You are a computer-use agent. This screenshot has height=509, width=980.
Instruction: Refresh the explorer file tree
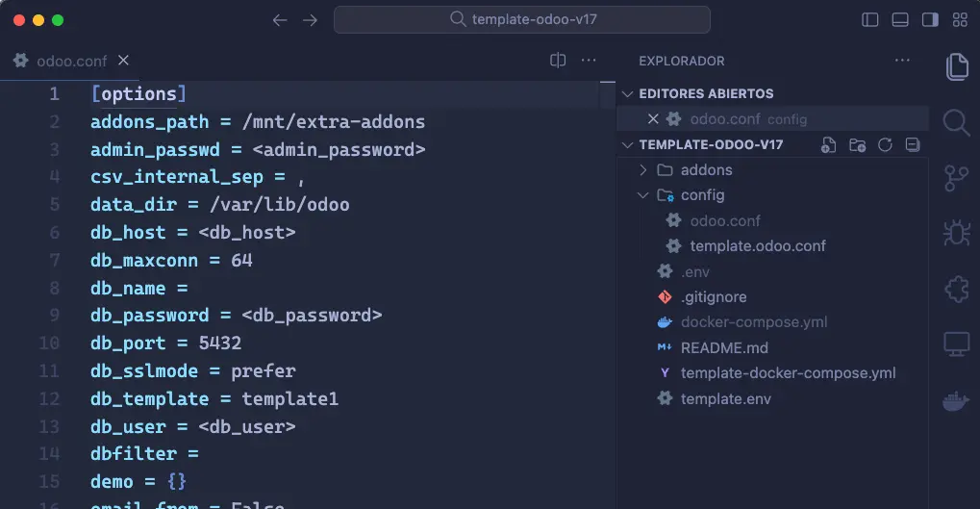pyautogui.click(x=885, y=145)
